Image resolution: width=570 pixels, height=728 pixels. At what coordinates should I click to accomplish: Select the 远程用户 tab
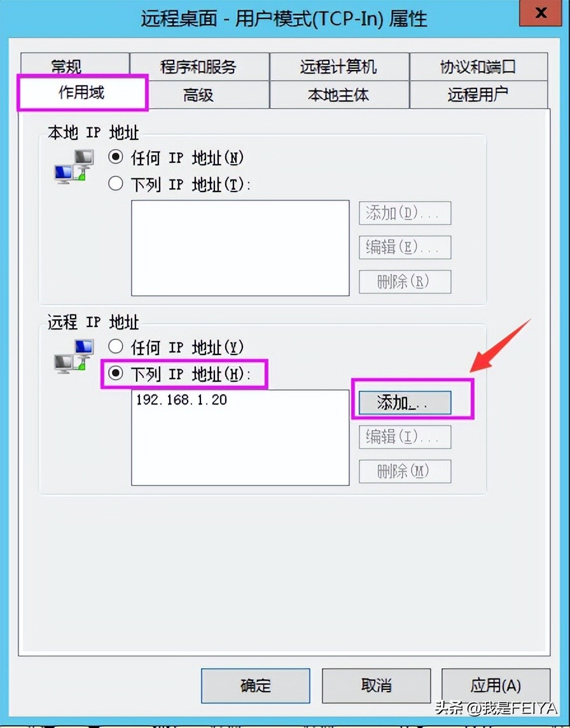478,95
